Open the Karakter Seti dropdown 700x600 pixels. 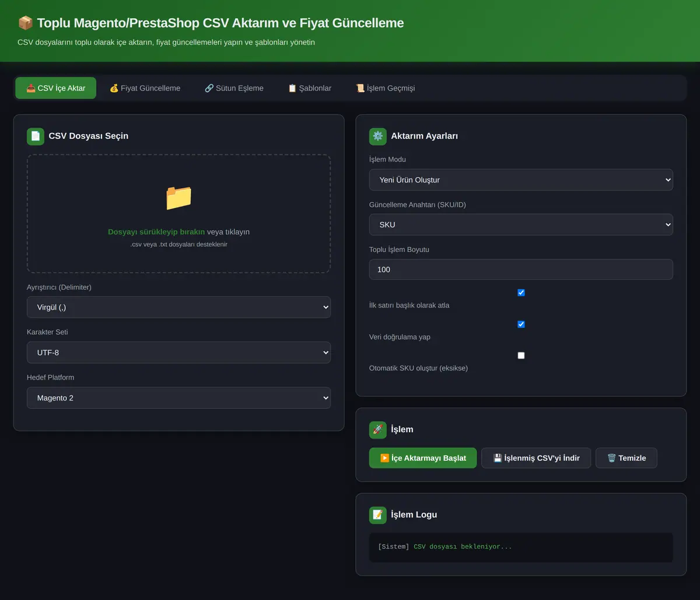[x=178, y=353]
